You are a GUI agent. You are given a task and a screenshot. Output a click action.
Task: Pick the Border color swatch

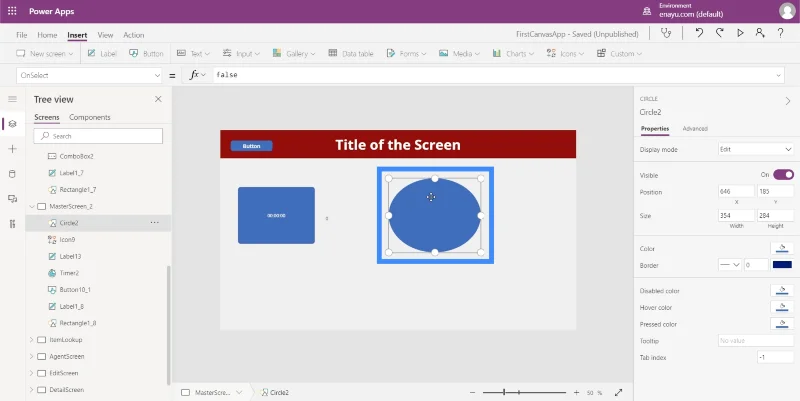pos(782,265)
